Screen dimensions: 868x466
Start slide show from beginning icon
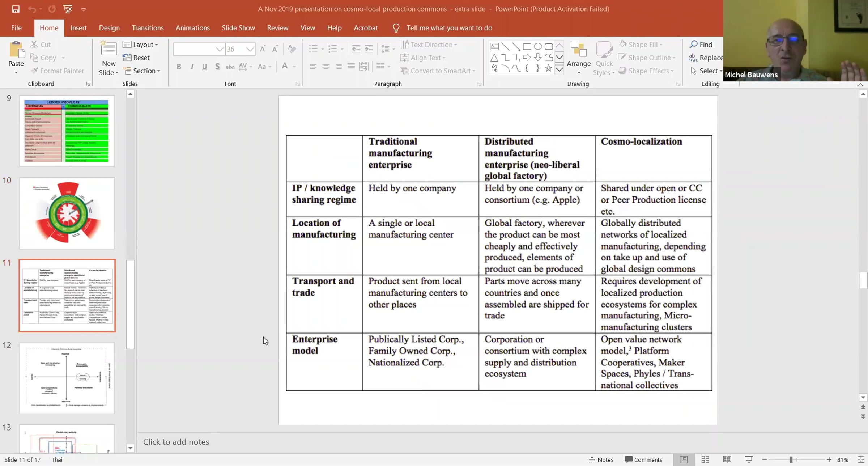68,9
